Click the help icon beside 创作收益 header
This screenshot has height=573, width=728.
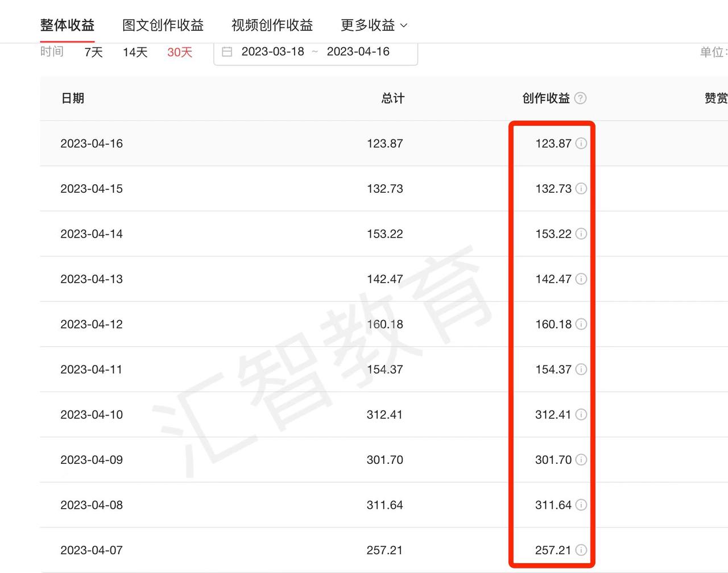[580, 98]
